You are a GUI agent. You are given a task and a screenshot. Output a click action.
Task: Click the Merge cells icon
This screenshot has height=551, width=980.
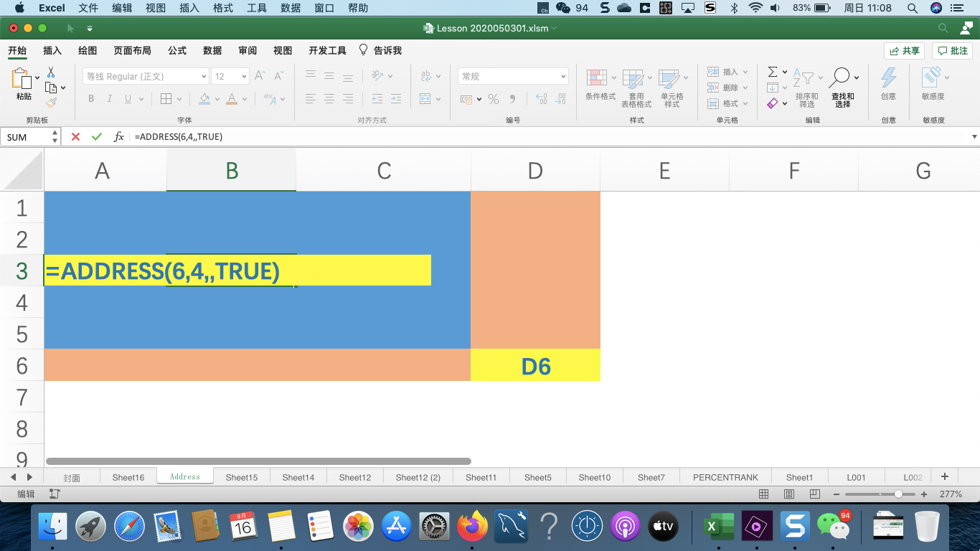point(425,99)
